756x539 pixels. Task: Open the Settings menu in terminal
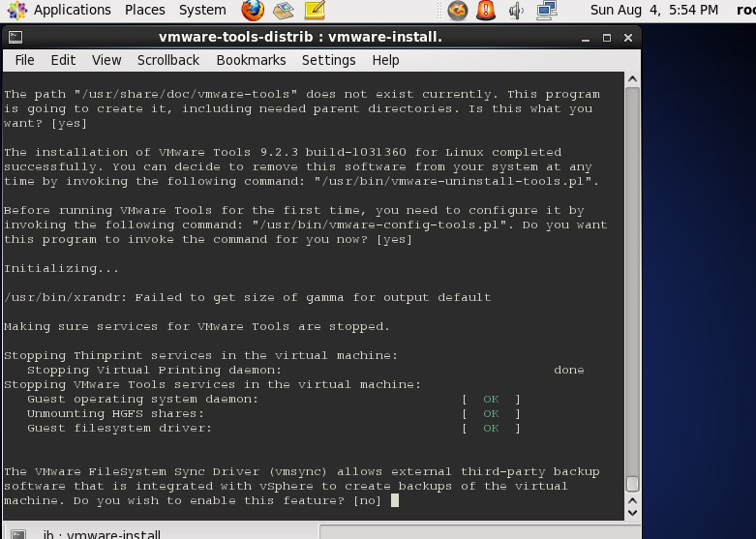(x=329, y=60)
